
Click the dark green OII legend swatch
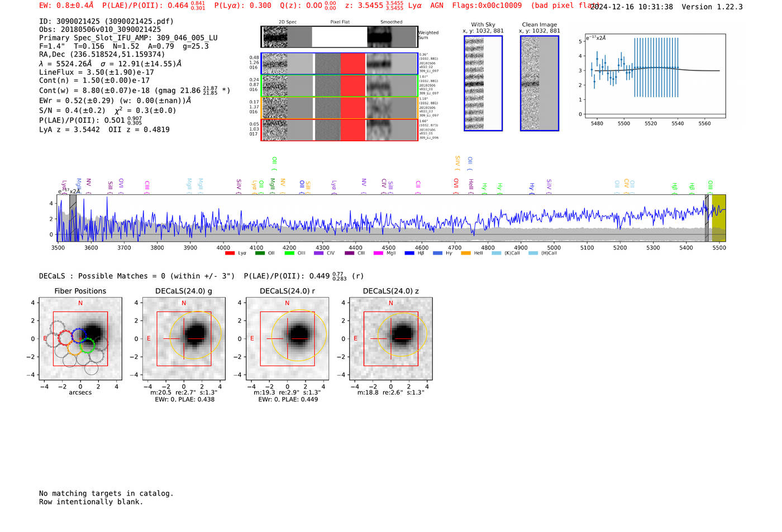[260, 253]
